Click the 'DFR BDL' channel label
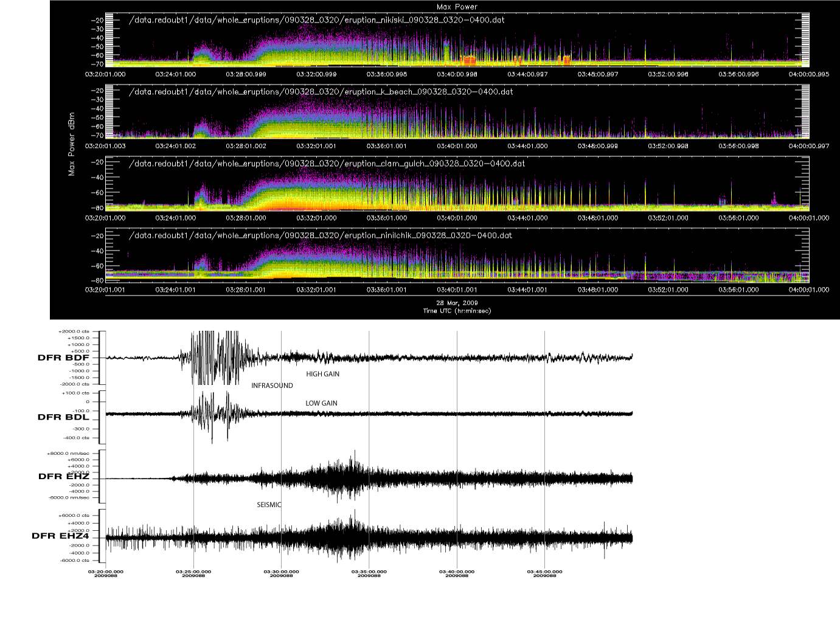The width and height of the screenshot is (840, 633). point(63,417)
